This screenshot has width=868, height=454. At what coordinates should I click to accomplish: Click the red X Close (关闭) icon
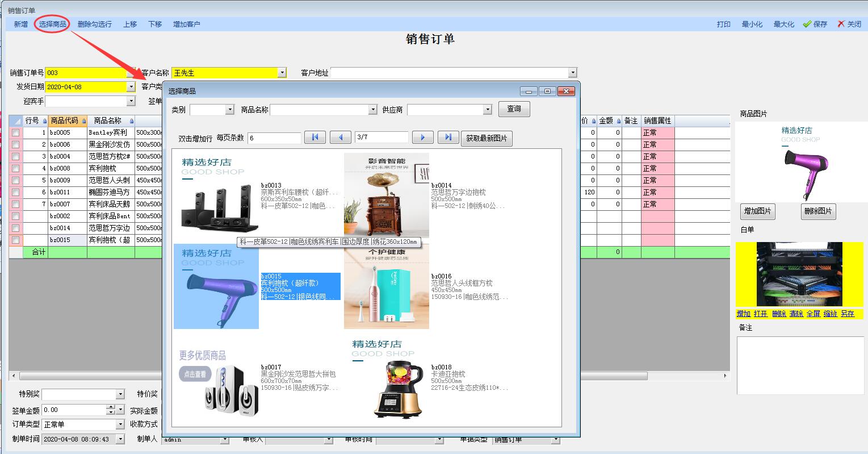(841, 24)
